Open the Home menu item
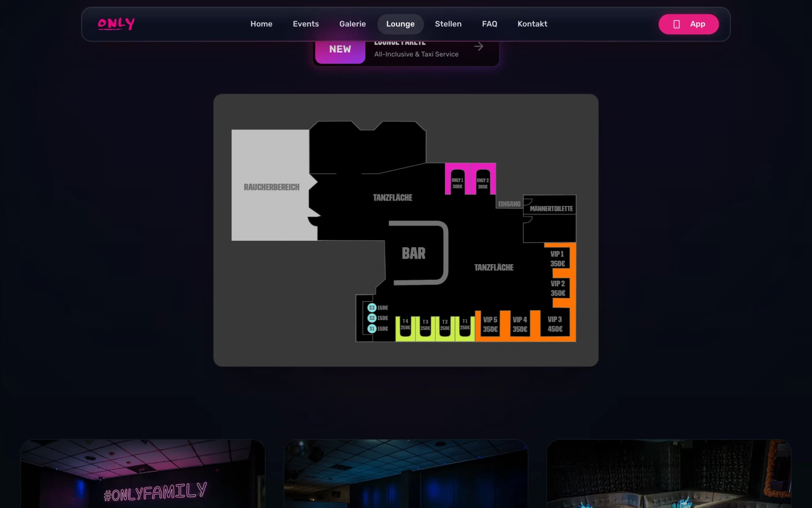 click(261, 24)
